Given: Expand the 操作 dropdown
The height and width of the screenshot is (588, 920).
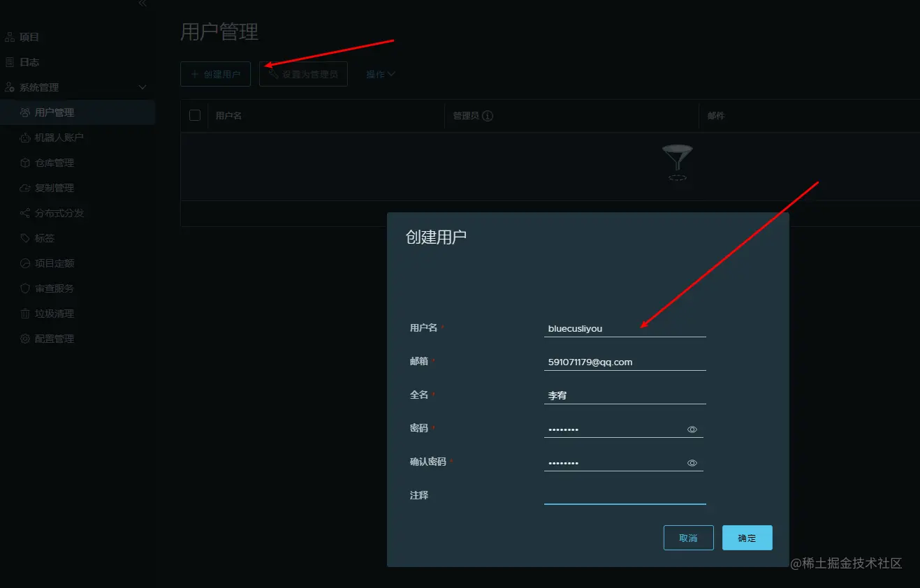Looking at the screenshot, I should (x=381, y=74).
